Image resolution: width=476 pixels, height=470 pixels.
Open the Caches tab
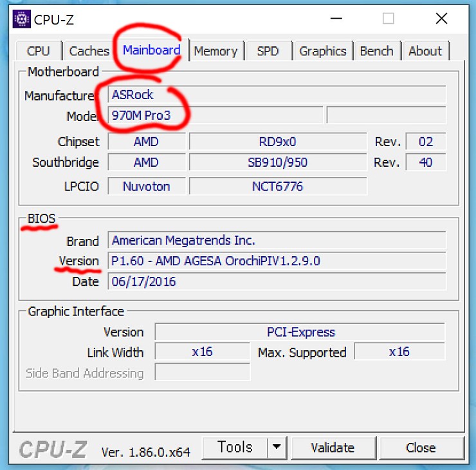89,51
